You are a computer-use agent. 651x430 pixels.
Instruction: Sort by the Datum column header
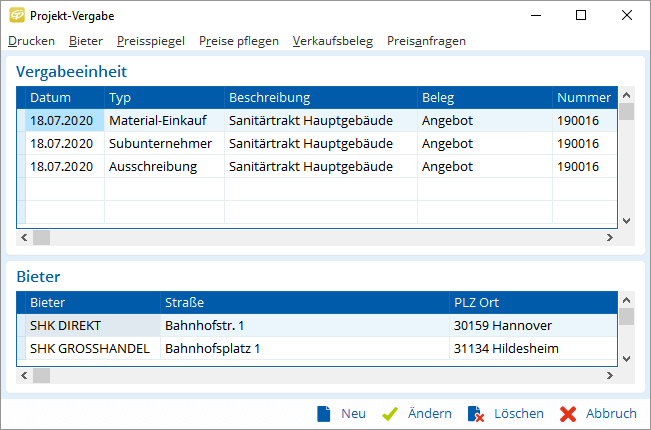tap(50, 97)
